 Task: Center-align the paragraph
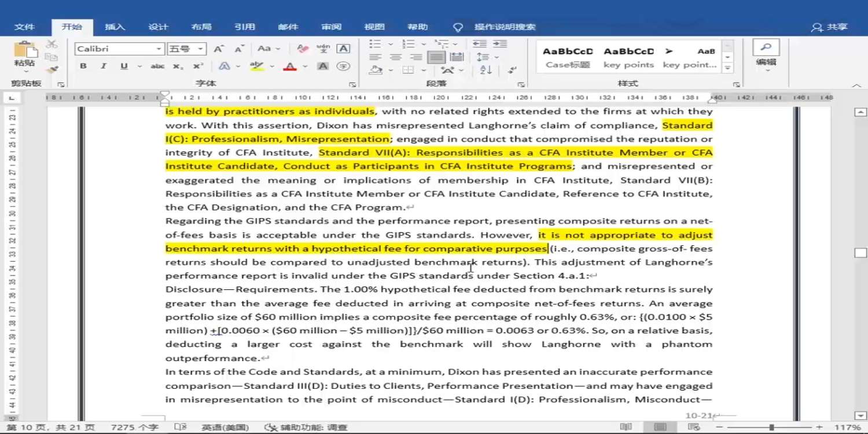(x=396, y=57)
